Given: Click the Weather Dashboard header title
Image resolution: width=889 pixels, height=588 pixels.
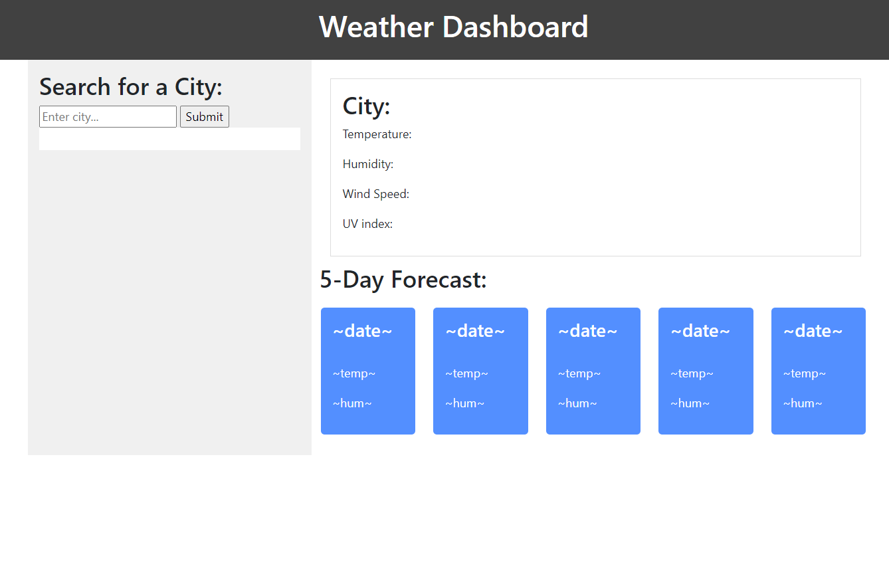Looking at the screenshot, I should [x=454, y=27].
